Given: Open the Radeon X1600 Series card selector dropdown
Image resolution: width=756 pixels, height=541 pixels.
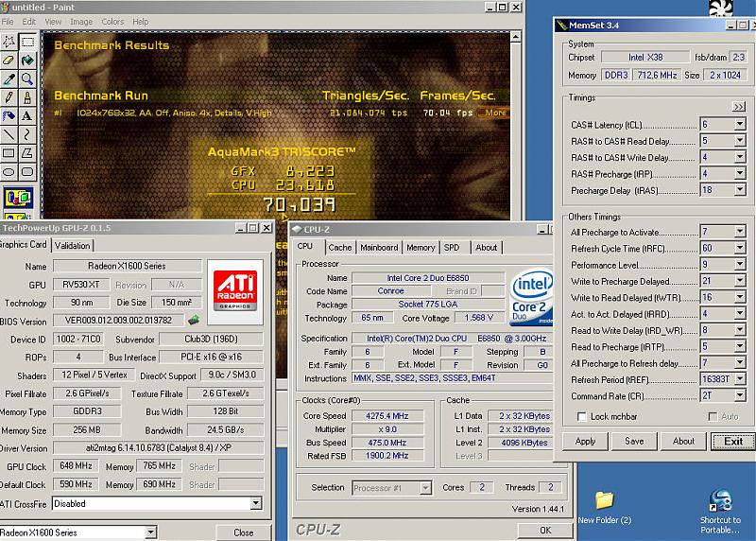Looking at the screenshot, I should click(151, 532).
